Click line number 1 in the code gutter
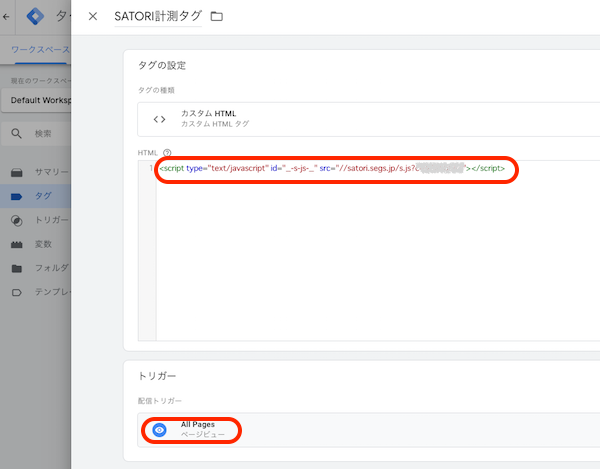The image size is (600, 469). pyautogui.click(x=151, y=168)
